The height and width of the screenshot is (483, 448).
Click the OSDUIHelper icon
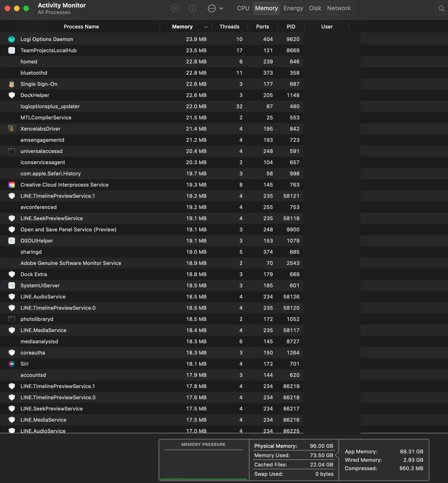(12, 241)
